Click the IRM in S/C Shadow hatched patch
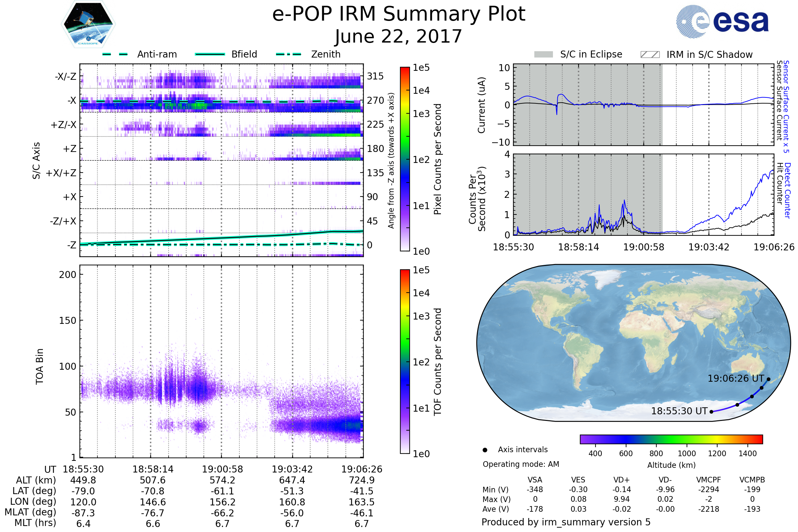The height and width of the screenshot is (532, 798). pos(650,55)
